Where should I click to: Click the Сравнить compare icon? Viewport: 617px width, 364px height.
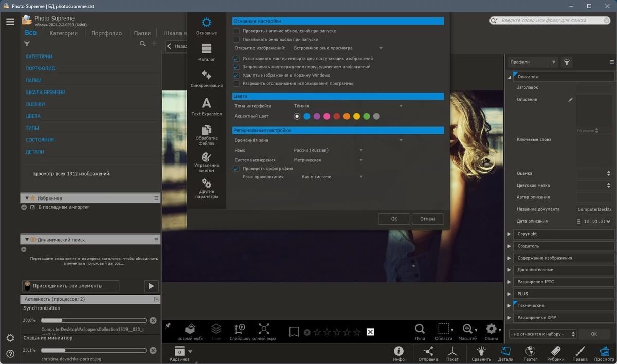point(481,354)
